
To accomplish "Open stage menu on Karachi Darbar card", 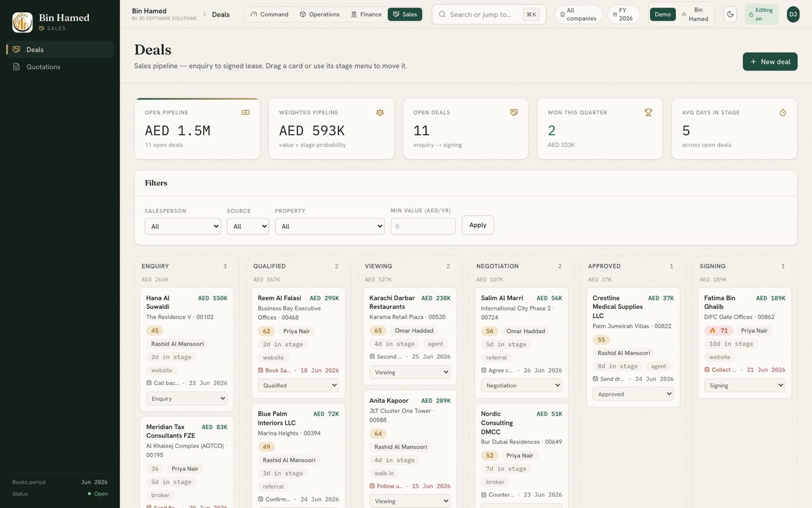I will (x=410, y=372).
